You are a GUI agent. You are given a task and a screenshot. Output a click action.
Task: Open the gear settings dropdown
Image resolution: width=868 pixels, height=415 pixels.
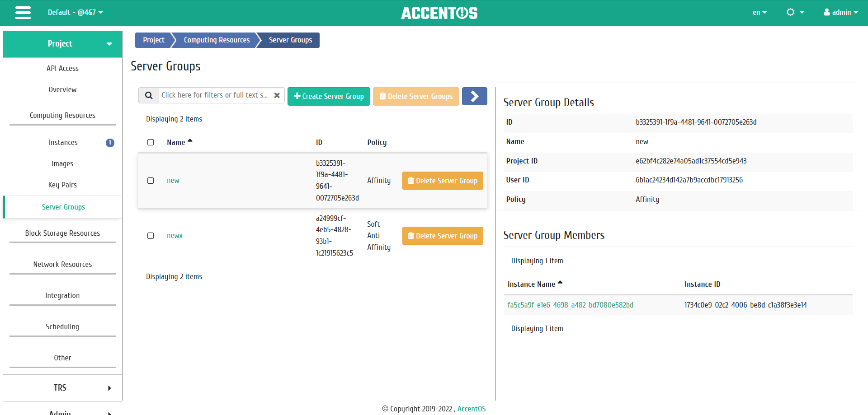coord(795,12)
